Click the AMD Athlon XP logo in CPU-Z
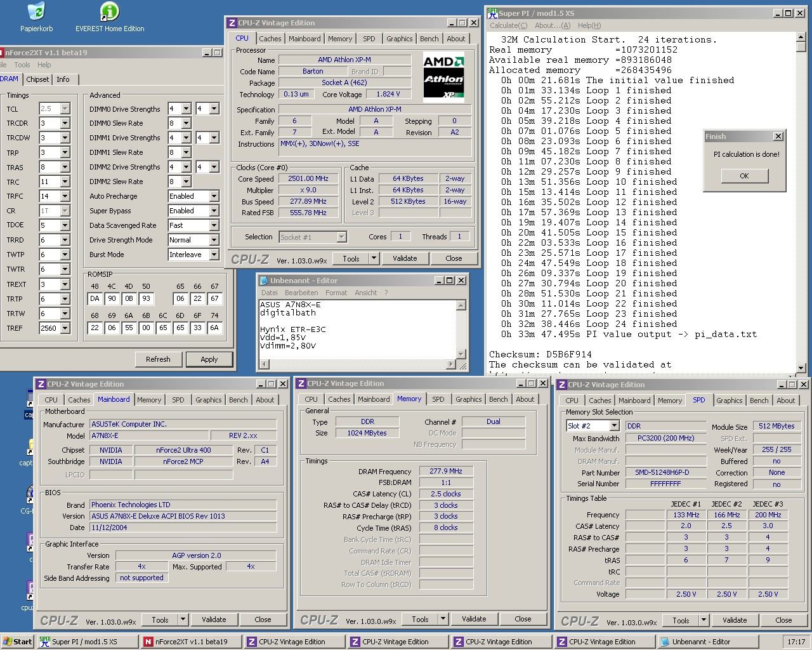This screenshot has width=812, height=650. coord(443,77)
